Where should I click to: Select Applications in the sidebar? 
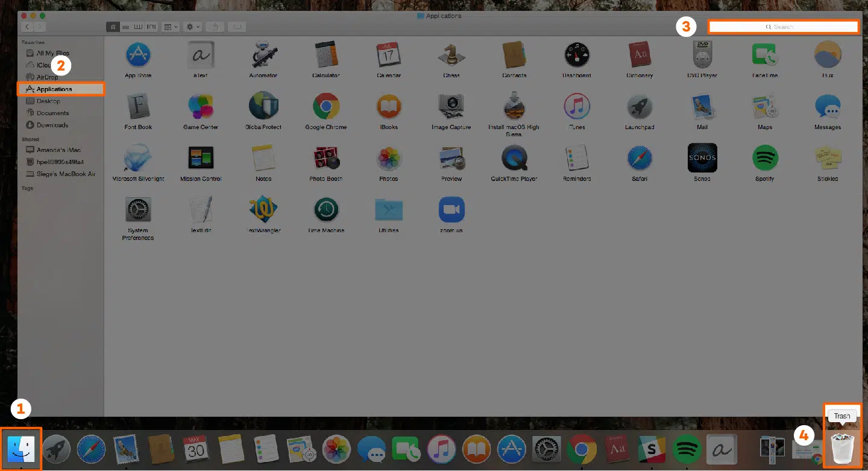point(61,89)
